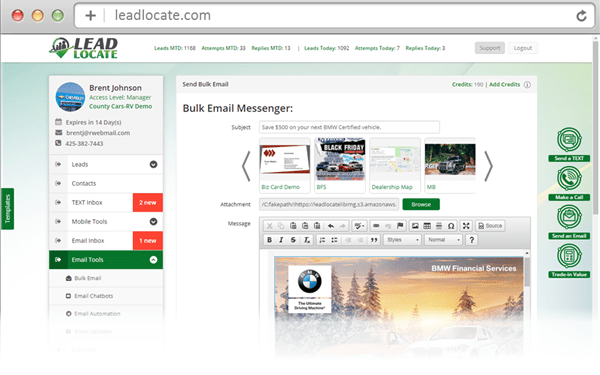Insert a block quote
The width and height of the screenshot is (600, 375).
[x=374, y=240]
